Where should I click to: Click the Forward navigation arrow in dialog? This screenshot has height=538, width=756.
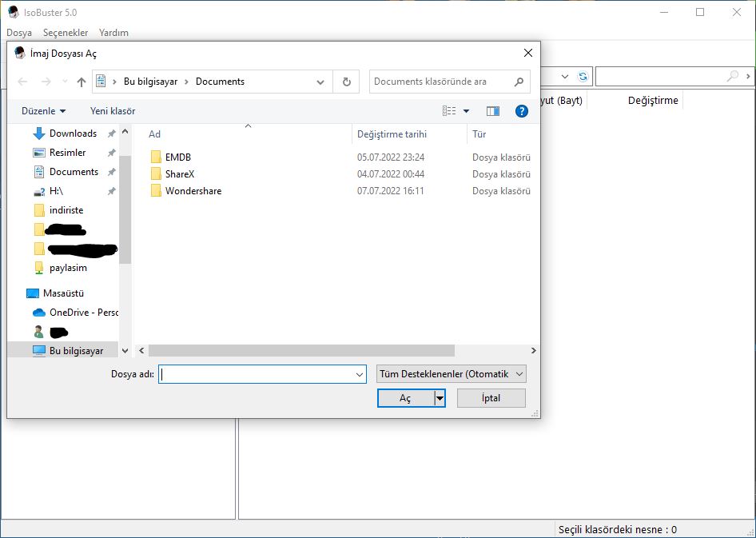click(x=46, y=82)
